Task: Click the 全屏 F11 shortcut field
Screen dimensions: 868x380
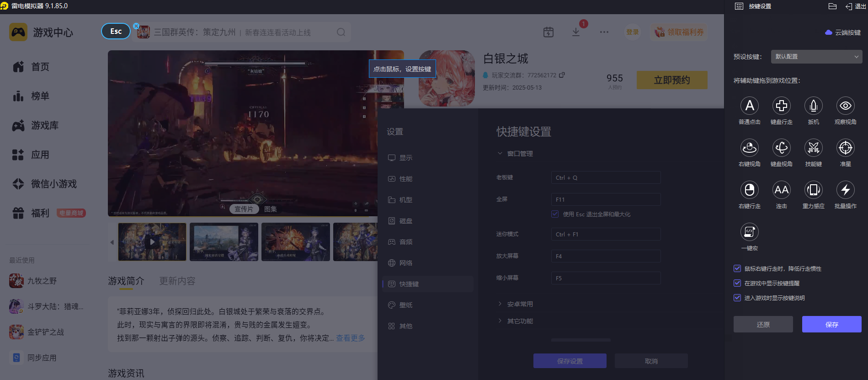Action: click(606, 199)
